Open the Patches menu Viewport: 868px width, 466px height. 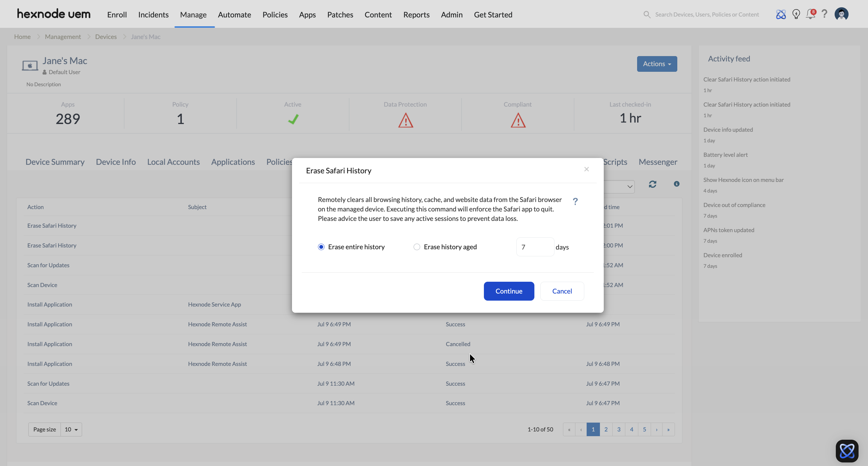(x=340, y=14)
